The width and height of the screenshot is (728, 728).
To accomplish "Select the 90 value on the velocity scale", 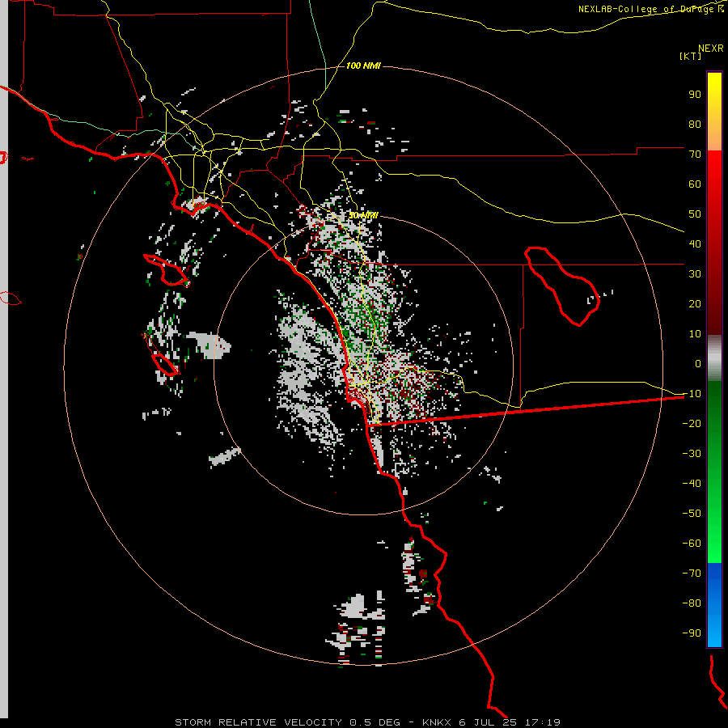I will point(695,95).
